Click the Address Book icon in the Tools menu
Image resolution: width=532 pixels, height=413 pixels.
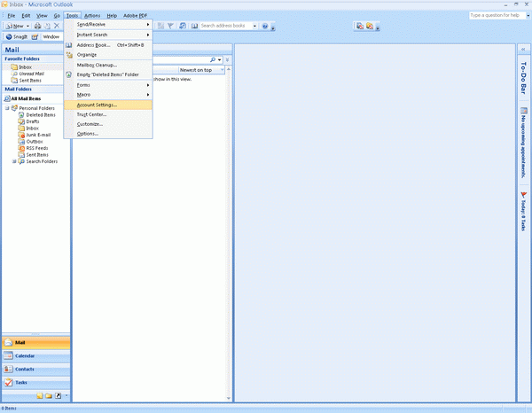(x=69, y=44)
